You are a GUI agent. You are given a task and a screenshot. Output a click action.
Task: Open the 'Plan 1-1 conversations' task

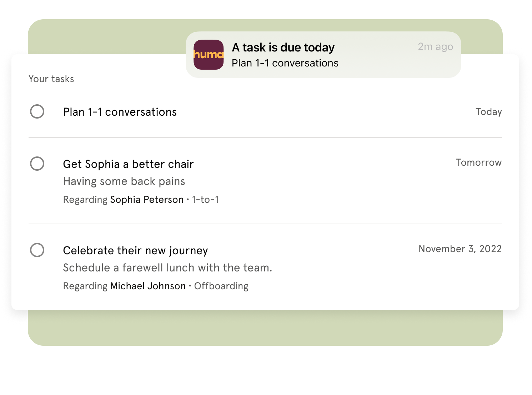pos(120,111)
